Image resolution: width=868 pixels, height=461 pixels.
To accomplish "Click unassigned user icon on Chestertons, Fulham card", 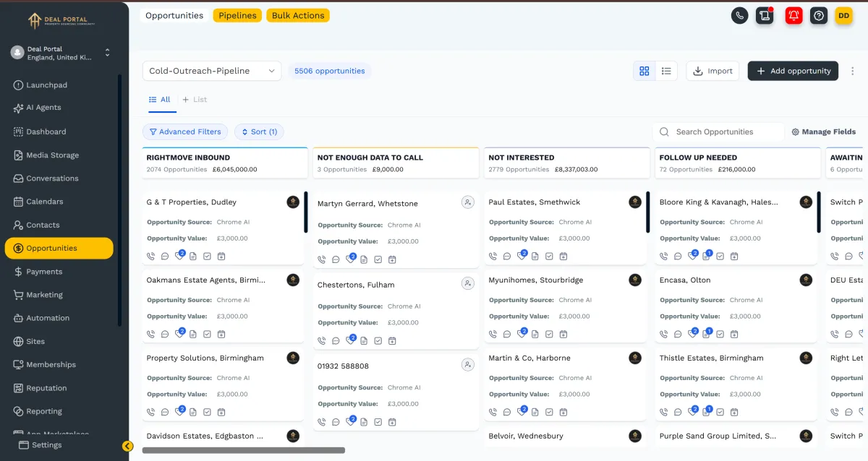I will (x=468, y=283).
